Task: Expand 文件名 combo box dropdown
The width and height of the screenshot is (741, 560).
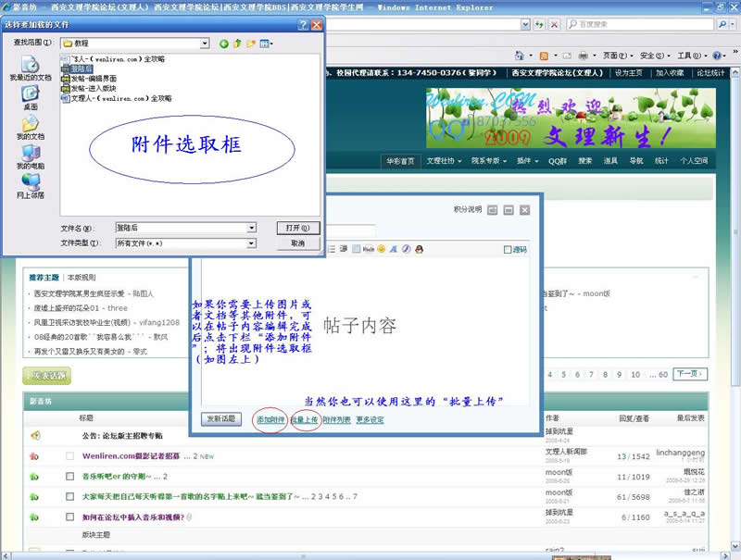Action: click(x=252, y=228)
